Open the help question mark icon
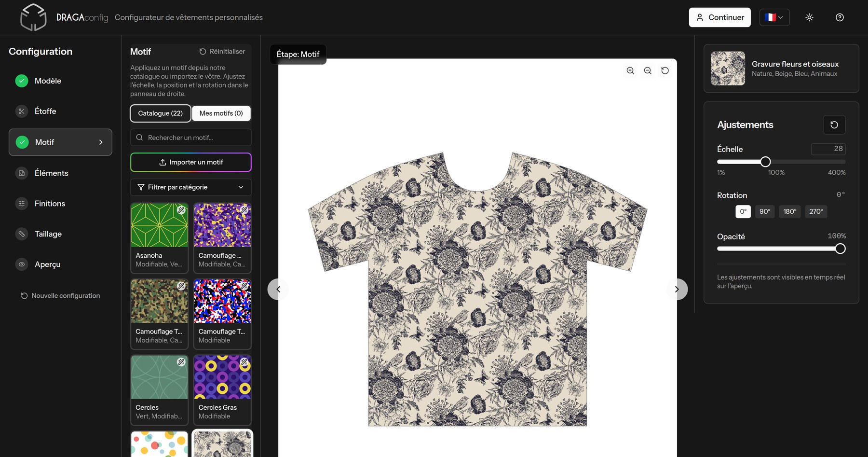This screenshot has width=868, height=457. point(840,17)
